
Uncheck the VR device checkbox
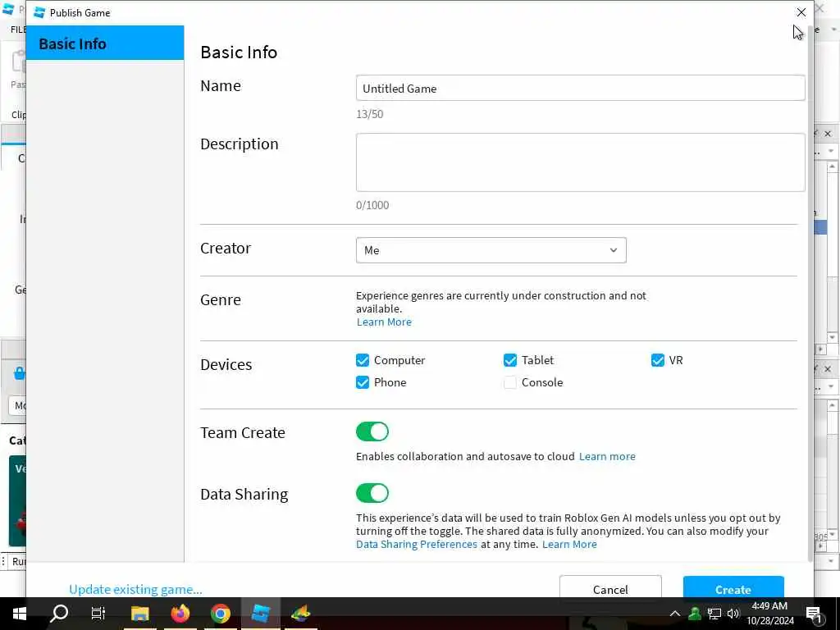[x=658, y=360]
